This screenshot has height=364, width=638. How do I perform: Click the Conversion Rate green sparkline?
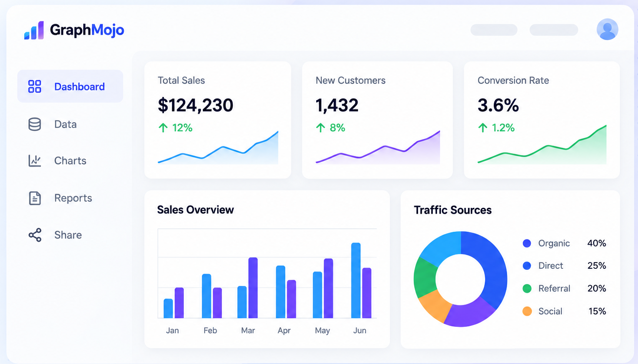(x=542, y=146)
